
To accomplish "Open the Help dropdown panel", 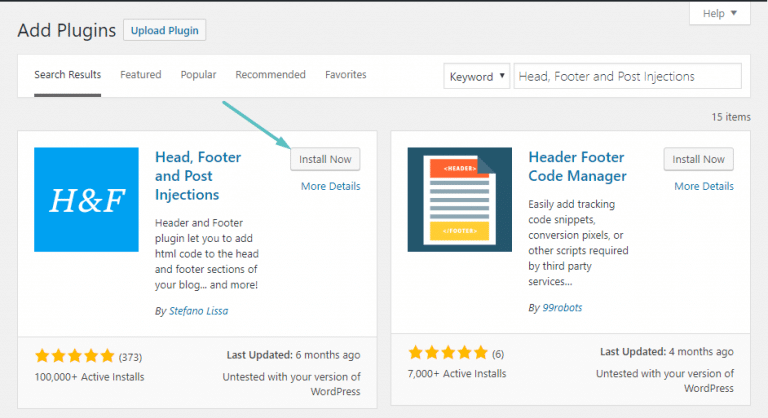I will [719, 13].
